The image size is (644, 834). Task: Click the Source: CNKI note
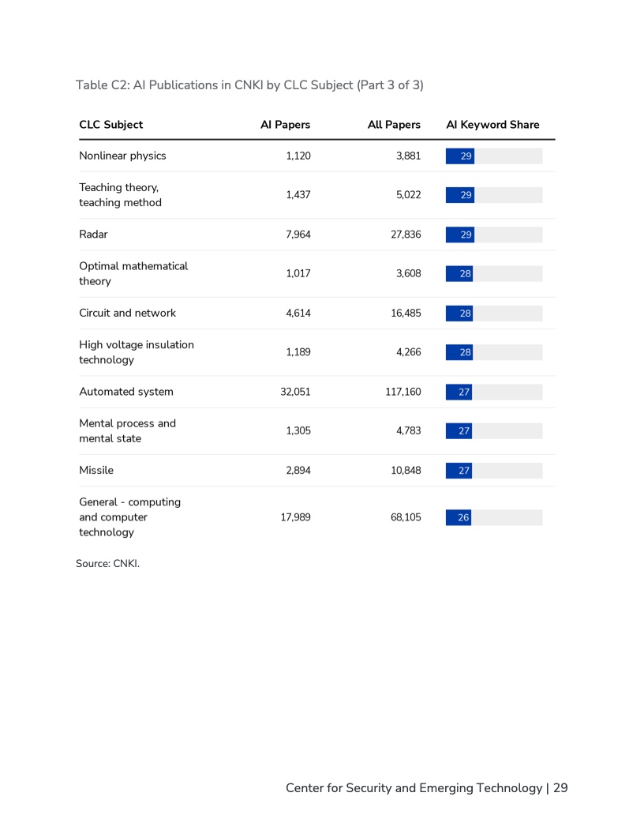[108, 564]
